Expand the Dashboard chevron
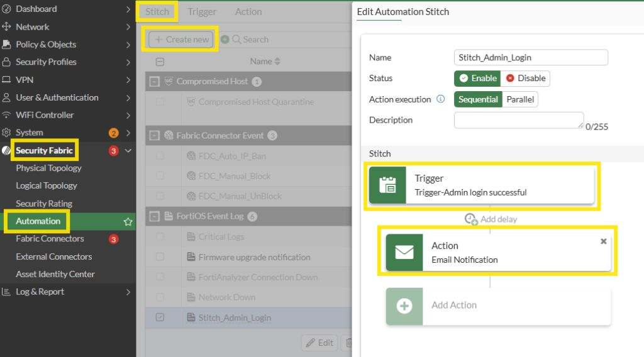644x357 pixels. pyautogui.click(x=128, y=9)
